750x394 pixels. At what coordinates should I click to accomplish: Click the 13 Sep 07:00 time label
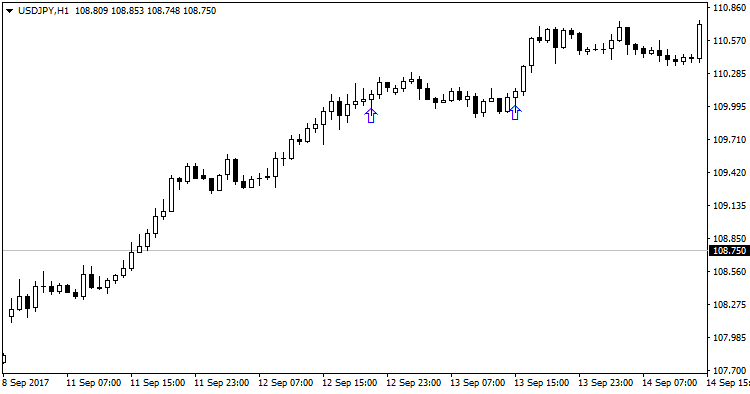(x=477, y=383)
